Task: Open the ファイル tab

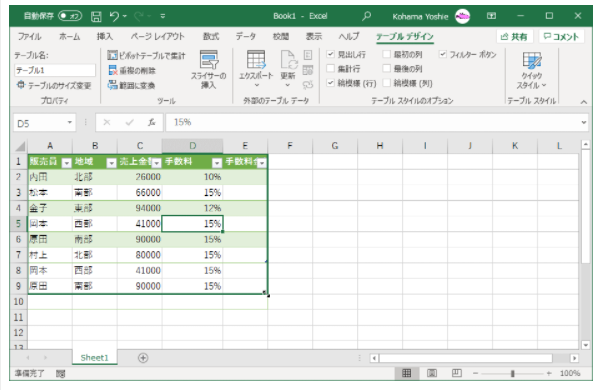Action: tap(29, 36)
